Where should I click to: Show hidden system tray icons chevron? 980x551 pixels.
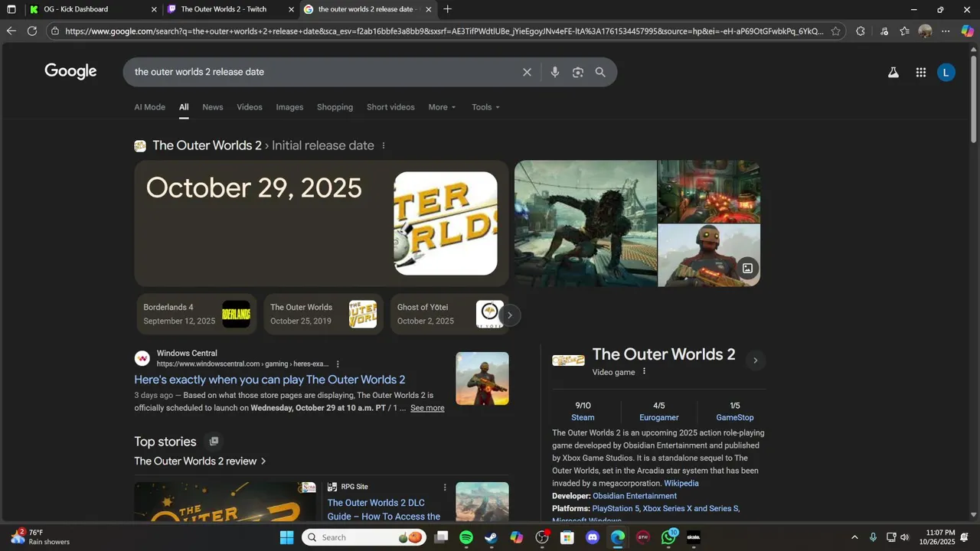click(854, 537)
